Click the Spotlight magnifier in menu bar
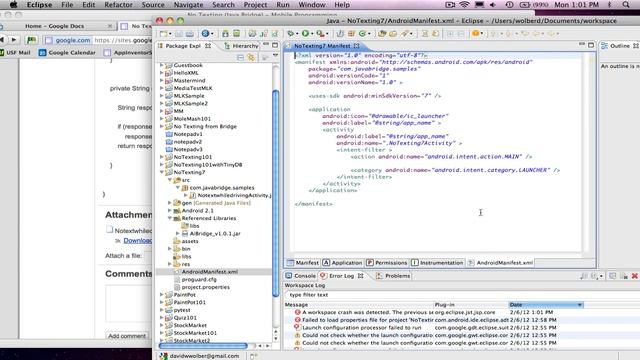This screenshot has height=360, width=640. 626,5
